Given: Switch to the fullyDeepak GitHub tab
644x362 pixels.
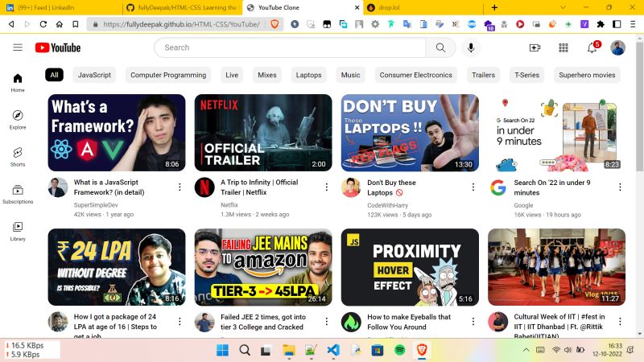Looking at the screenshot, I should pyautogui.click(x=183, y=7).
